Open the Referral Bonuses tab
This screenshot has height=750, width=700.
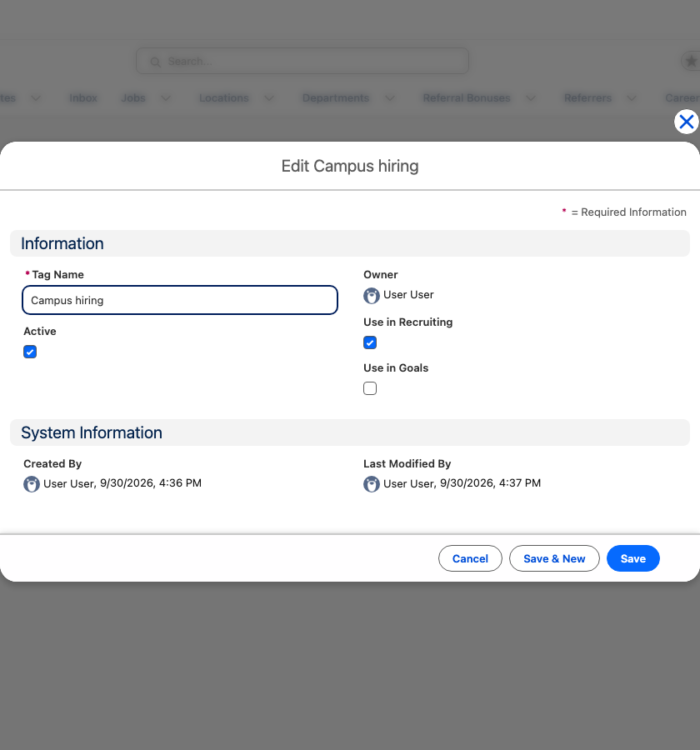[x=467, y=98]
